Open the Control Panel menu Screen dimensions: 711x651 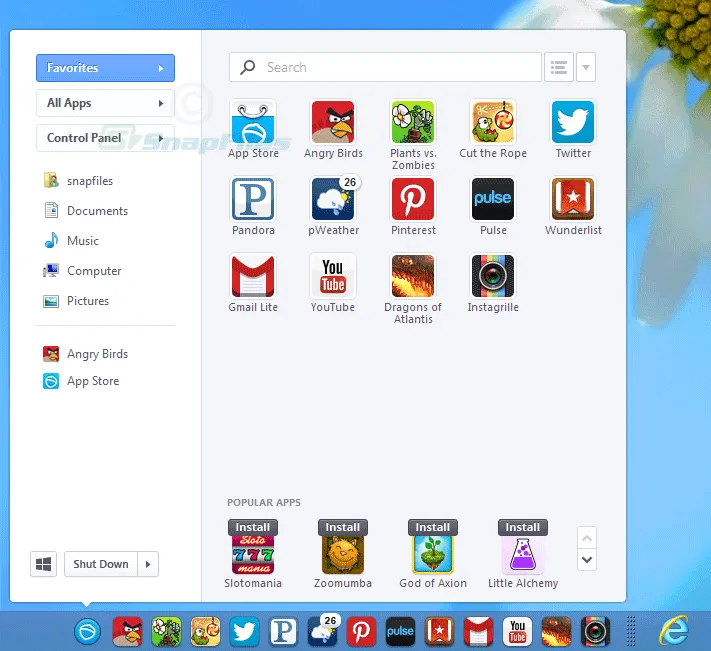point(105,138)
